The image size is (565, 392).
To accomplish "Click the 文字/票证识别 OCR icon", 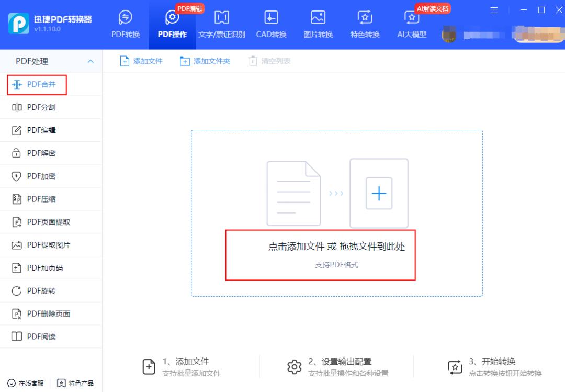I will 222,18.
